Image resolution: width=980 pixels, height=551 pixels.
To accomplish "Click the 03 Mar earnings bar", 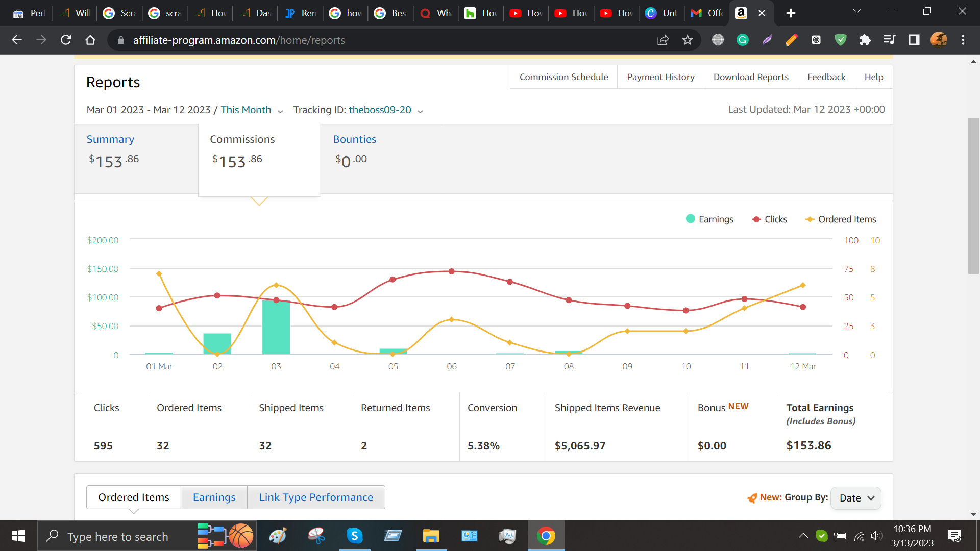I will 276,328.
